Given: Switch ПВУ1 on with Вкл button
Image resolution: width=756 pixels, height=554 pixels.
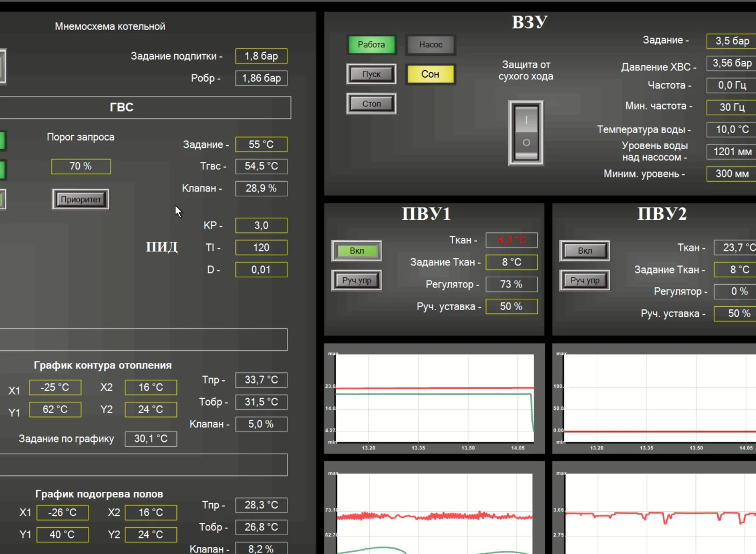Looking at the screenshot, I should click(x=357, y=250).
